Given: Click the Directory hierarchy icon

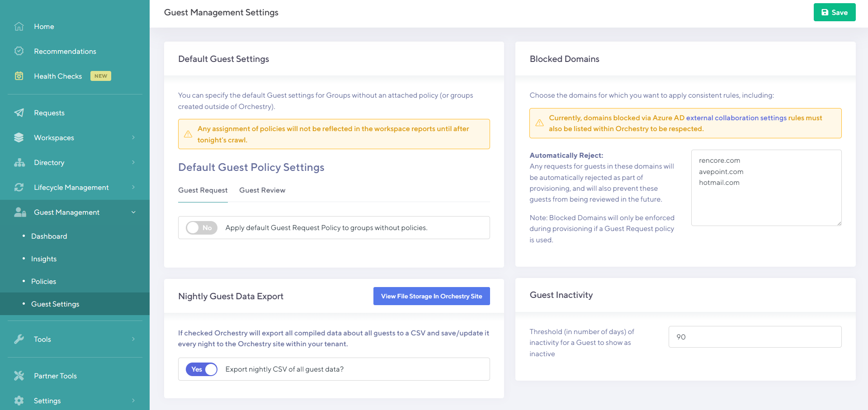Looking at the screenshot, I should [19, 163].
